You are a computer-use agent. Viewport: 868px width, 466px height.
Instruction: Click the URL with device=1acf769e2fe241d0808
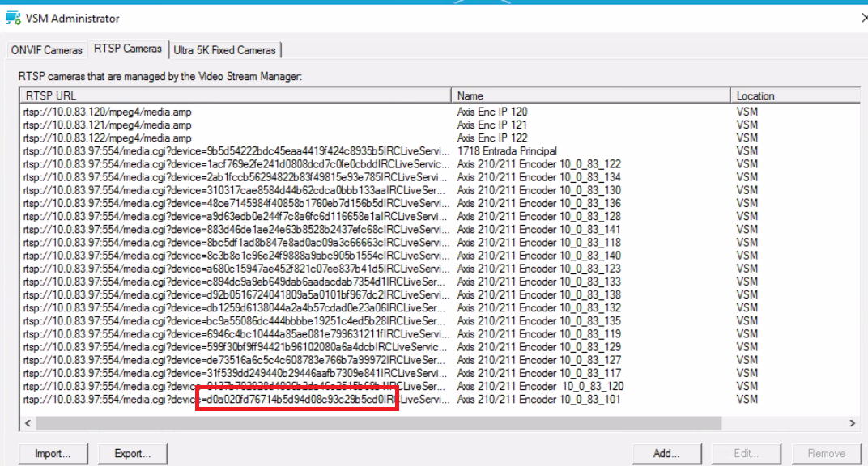236,165
